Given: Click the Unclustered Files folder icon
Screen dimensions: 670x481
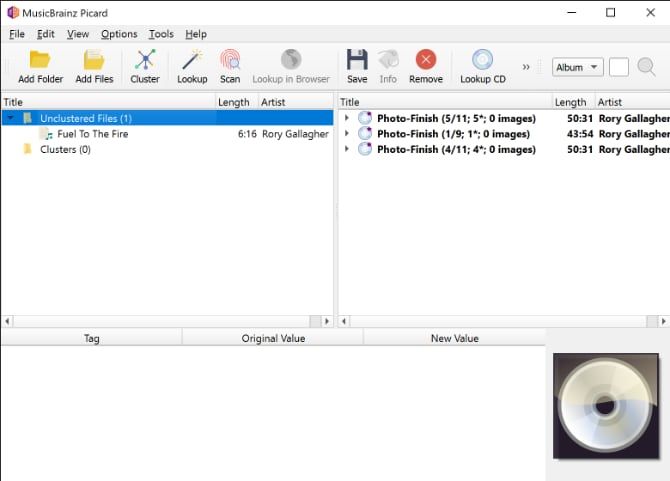Looking at the screenshot, I should point(27,118).
